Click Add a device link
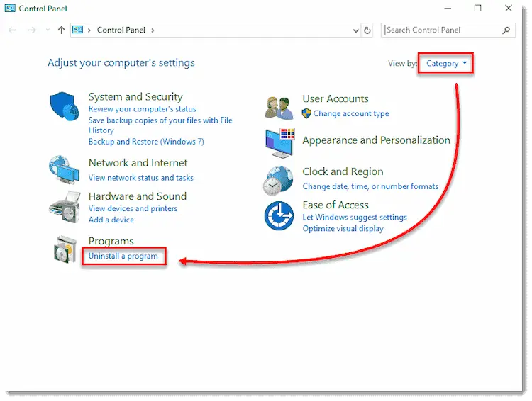This screenshot has width=532, height=401. click(111, 220)
